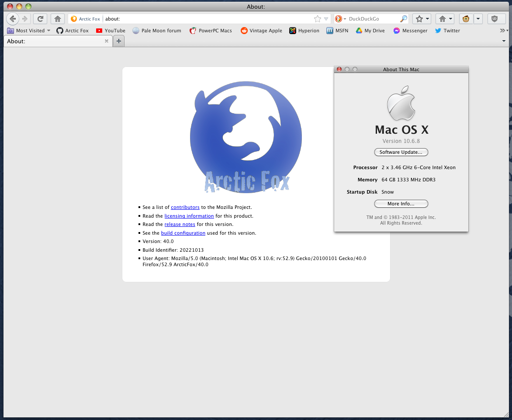The width and height of the screenshot is (512, 420).
Task: Open the YouTube bookmark
Action: click(x=111, y=31)
